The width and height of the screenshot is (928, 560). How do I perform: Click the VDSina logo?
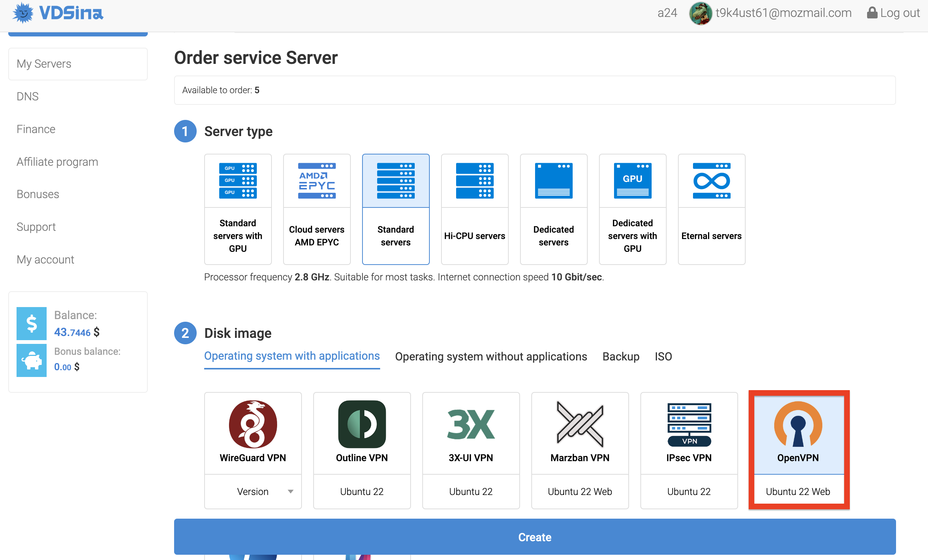(58, 13)
